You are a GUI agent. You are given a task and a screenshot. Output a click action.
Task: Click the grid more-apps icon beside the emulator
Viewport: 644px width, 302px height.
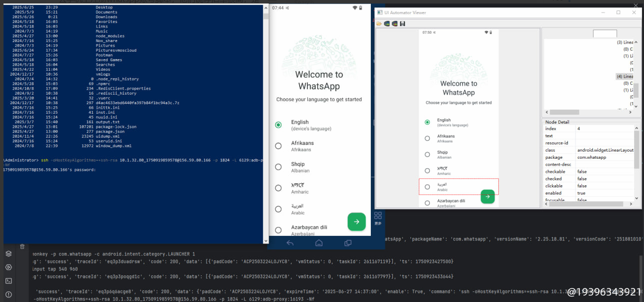click(378, 216)
